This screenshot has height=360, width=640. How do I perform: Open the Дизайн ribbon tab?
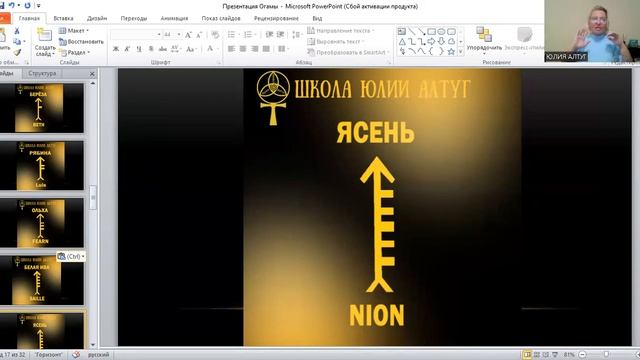tap(97, 18)
